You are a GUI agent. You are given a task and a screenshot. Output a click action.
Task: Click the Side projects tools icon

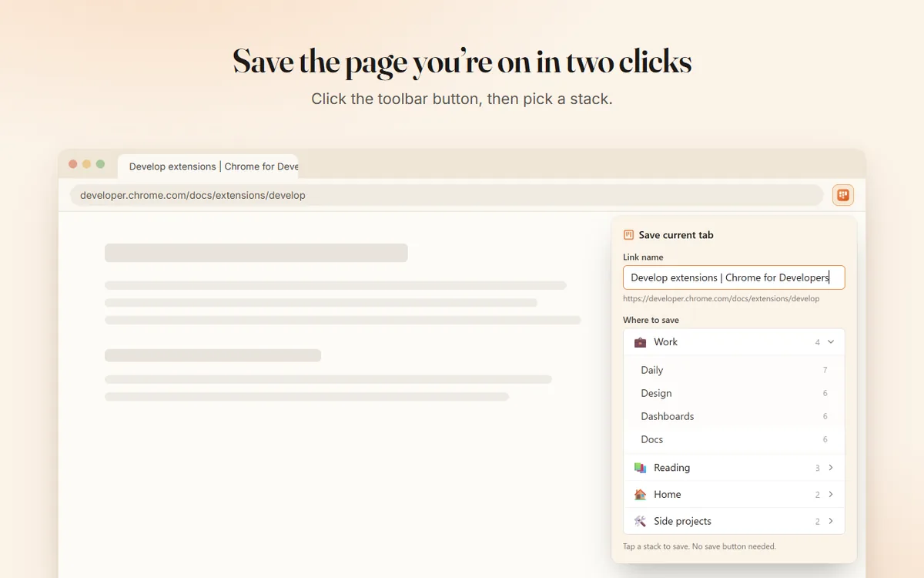pos(640,522)
